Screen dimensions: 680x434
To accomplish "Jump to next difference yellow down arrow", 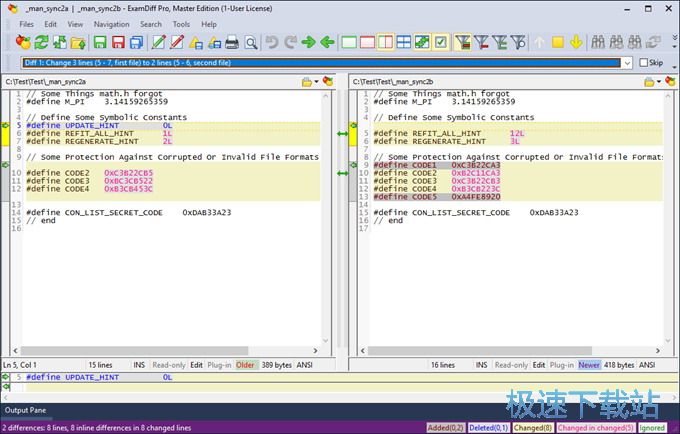I will [x=578, y=43].
